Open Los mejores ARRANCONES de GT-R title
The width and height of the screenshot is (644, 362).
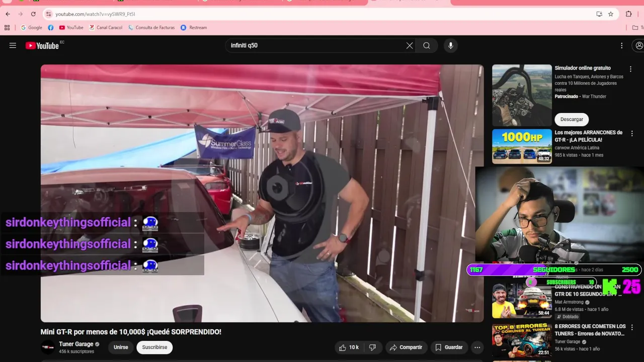coord(588,136)
